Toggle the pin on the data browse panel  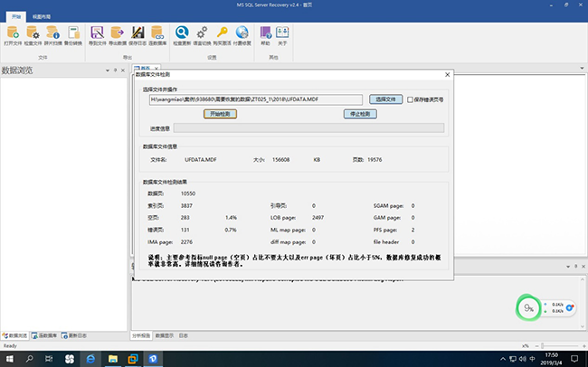[115, 71]
